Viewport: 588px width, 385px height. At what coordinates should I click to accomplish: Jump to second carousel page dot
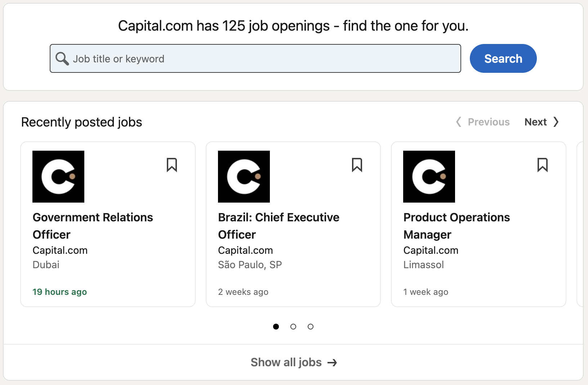293,327
